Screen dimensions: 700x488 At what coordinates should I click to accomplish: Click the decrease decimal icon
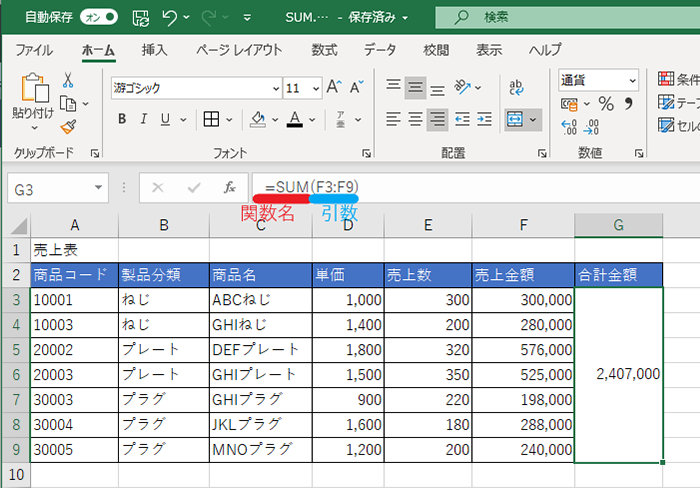coord(591,127)
